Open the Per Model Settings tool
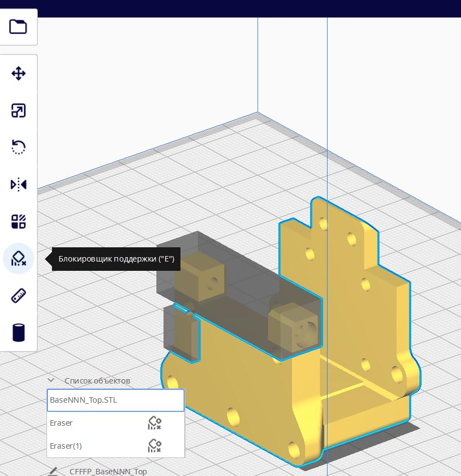 coord(19,222)
